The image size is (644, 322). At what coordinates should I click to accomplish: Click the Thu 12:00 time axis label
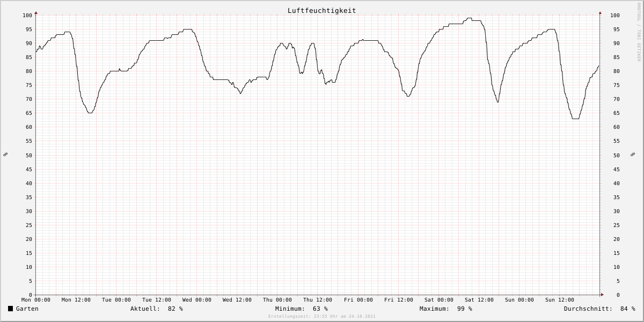tap(318, 300)
